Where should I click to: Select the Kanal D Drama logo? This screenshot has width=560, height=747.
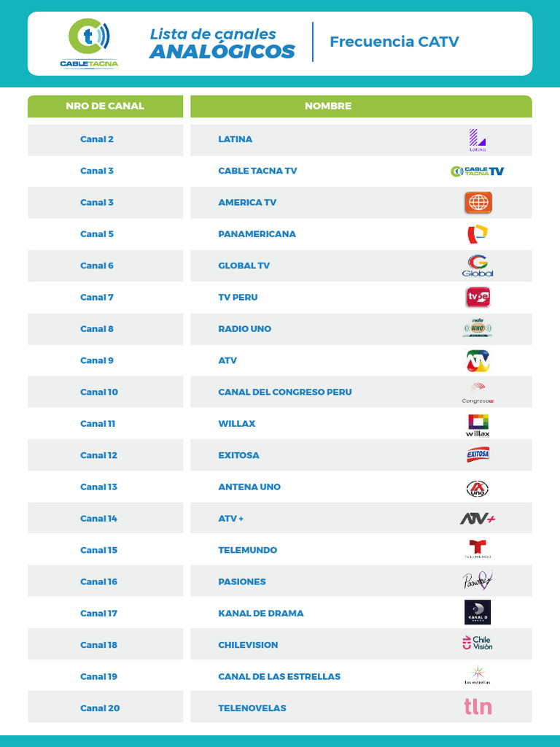[478, 613]
